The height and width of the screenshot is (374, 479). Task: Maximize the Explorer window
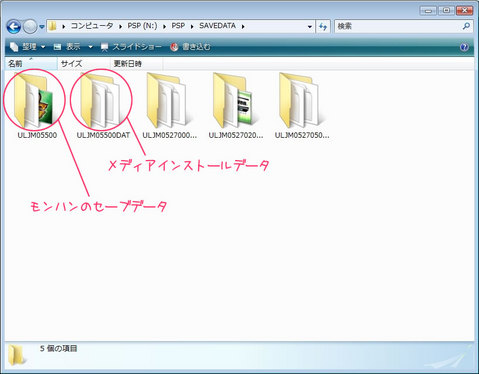pyautogui.click(x=446, y=10)
